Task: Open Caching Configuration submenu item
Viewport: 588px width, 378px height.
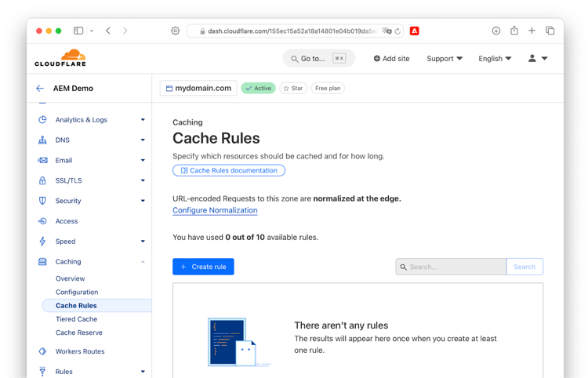Action: pos(77,292)
